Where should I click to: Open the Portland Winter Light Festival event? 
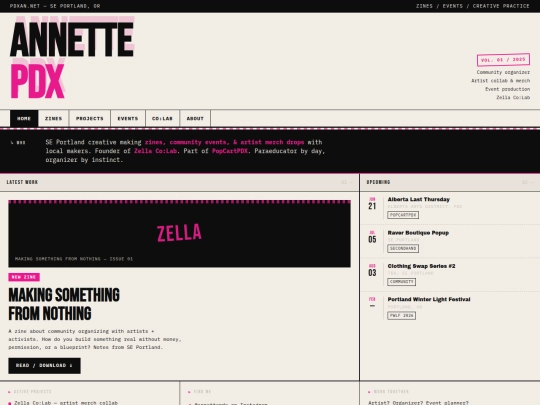click(x=429, y=300)
